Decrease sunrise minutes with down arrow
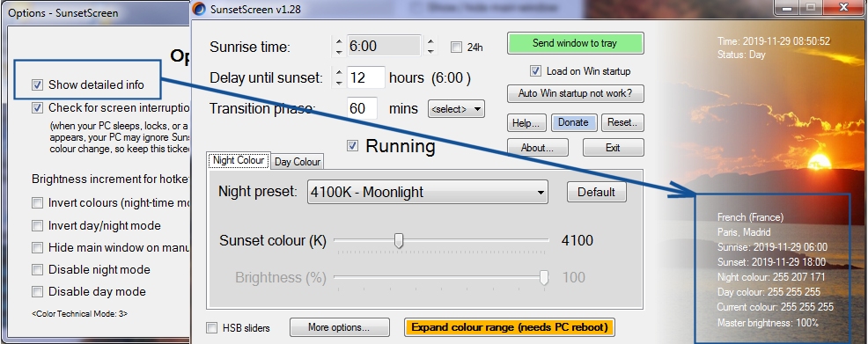This screenshot has height=344, width=868. tap(430, 51)
